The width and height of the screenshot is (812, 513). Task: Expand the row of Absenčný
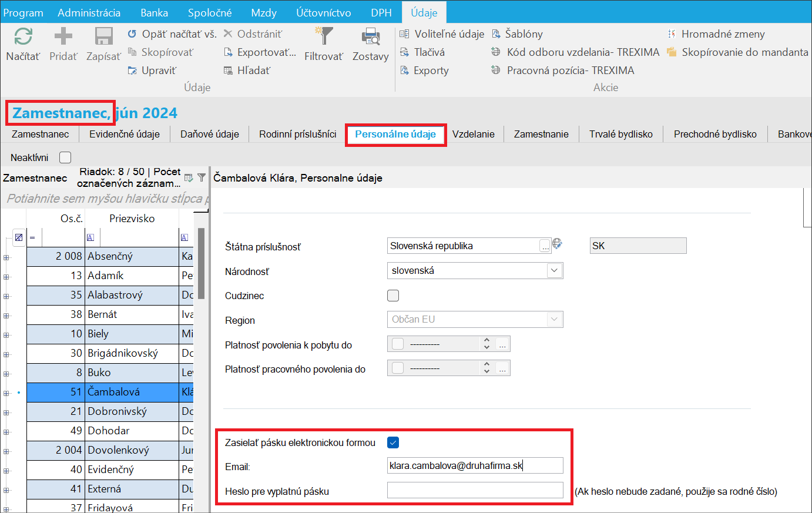6,257
